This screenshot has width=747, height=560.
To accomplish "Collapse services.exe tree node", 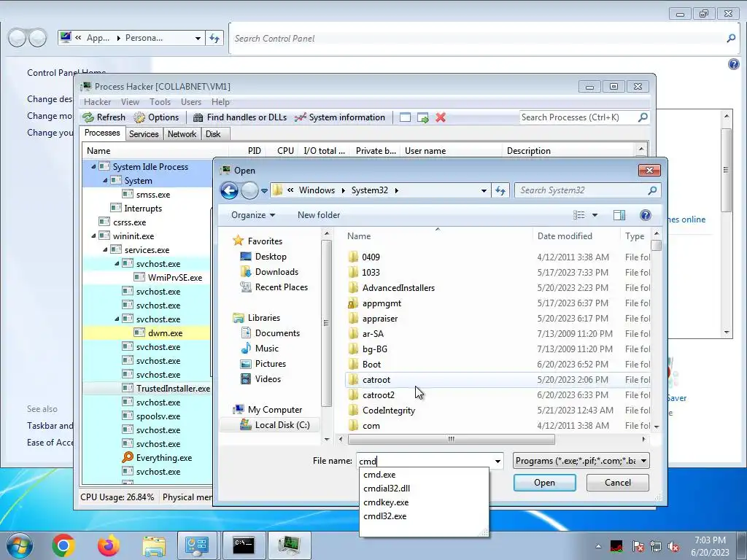I will (x=105, y=249).
